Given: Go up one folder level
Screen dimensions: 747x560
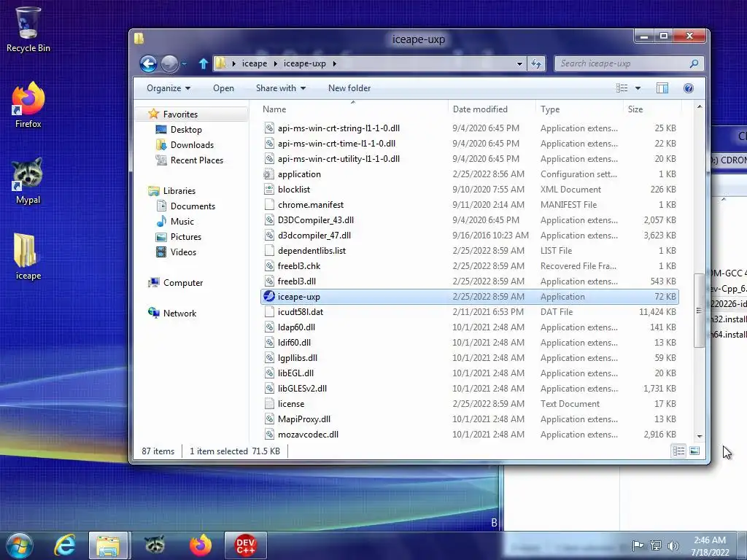Looking at the screenshot, I should [204, 63].
